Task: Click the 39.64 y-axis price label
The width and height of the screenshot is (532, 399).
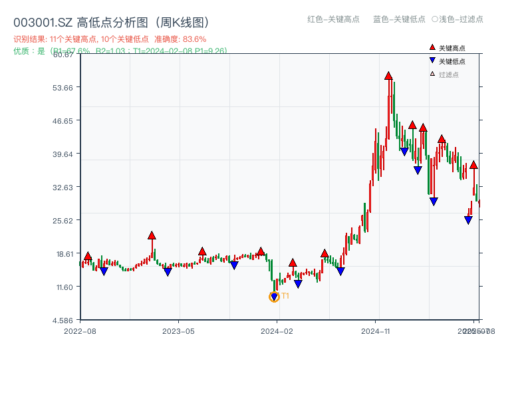Action: [63, 154]
